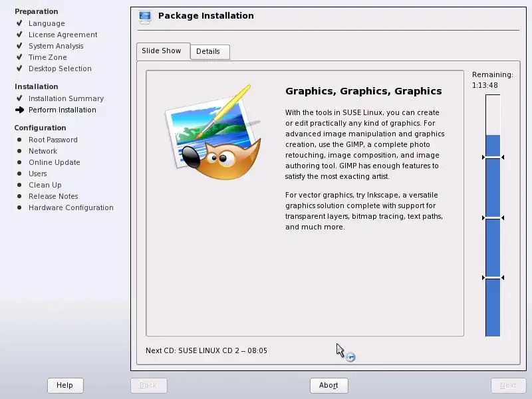
Task: Click the blue installation progress bar
Action: 493,215
